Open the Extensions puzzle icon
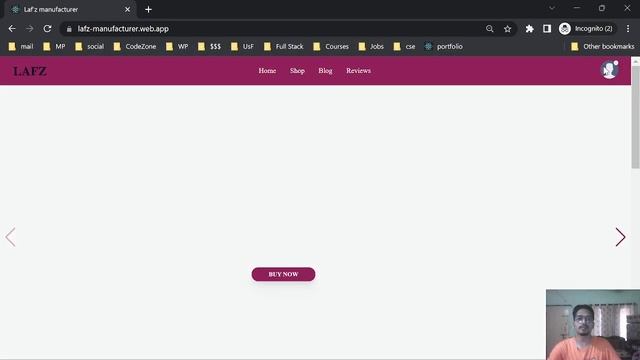Screen dimensions: 640x360 tap(529, 29)
